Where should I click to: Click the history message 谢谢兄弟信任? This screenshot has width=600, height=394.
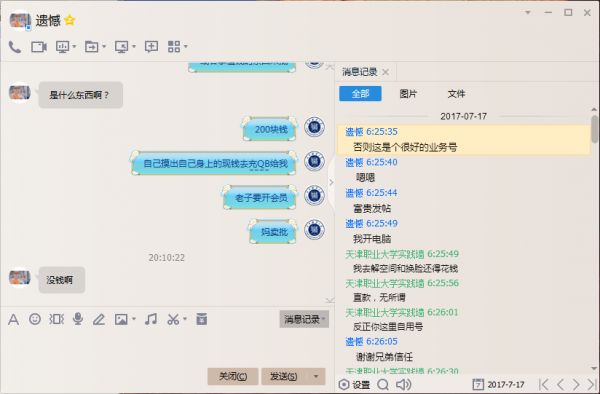[x=384, y=357]
